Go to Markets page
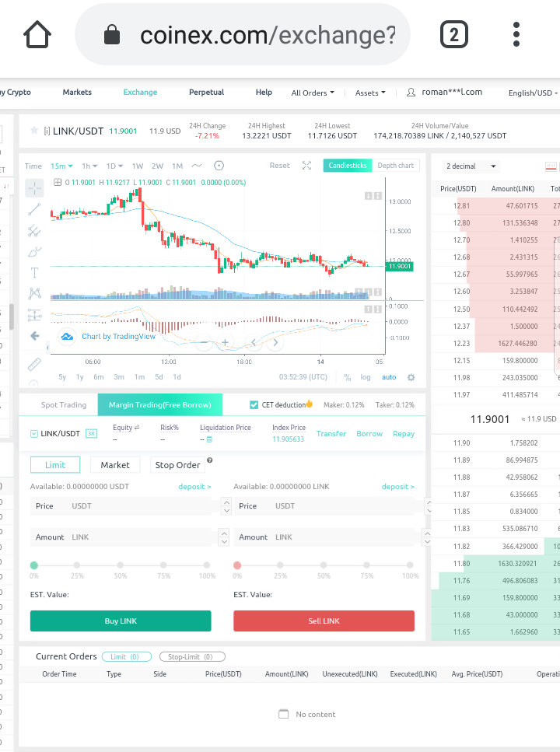The height and width of the screenshot is (752, 560). (x=77, y=92)
